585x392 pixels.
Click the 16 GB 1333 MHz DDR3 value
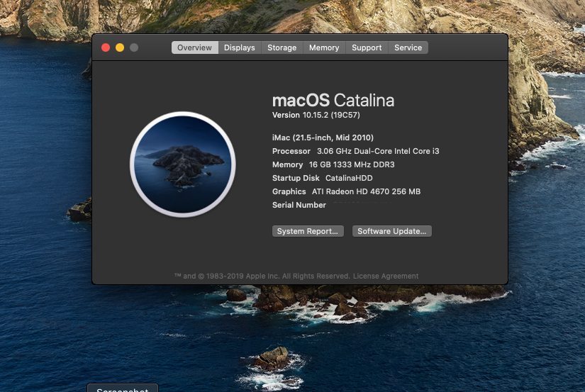point(352,164)
